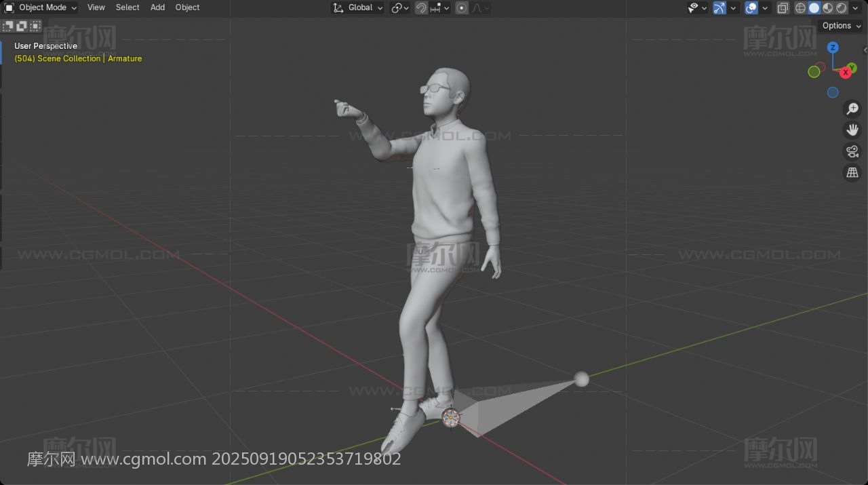Click the User Perspective label
The height and width of the screenshot is (485, 868).
coord(45,46)
